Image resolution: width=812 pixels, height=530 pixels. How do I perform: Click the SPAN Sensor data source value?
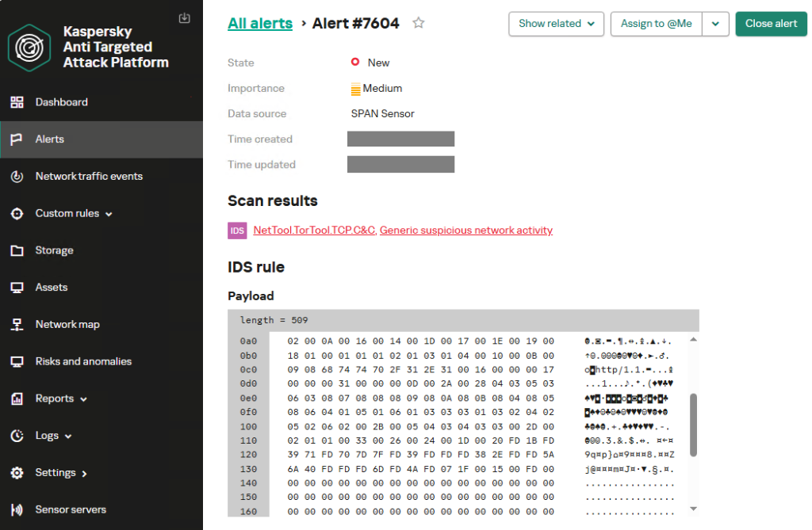383,114
